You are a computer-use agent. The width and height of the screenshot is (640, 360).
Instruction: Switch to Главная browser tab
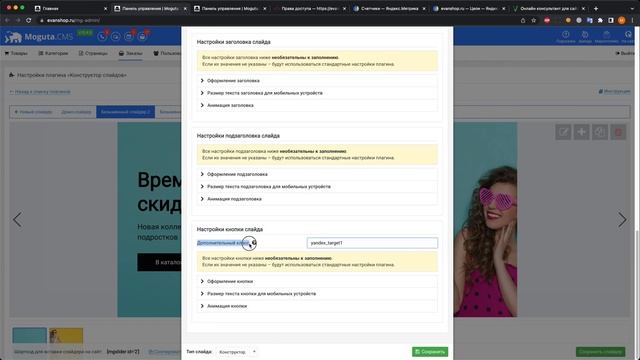[69, 8]
